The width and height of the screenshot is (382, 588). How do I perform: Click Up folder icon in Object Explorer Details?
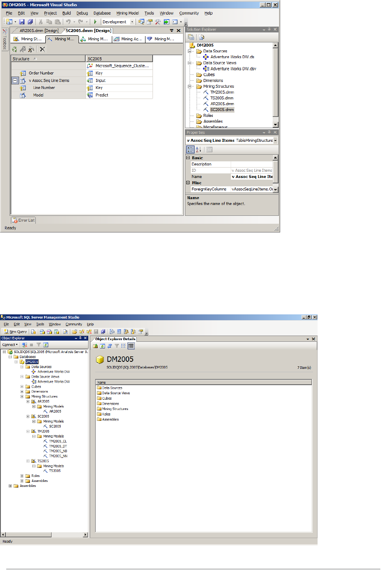point(95,346)
